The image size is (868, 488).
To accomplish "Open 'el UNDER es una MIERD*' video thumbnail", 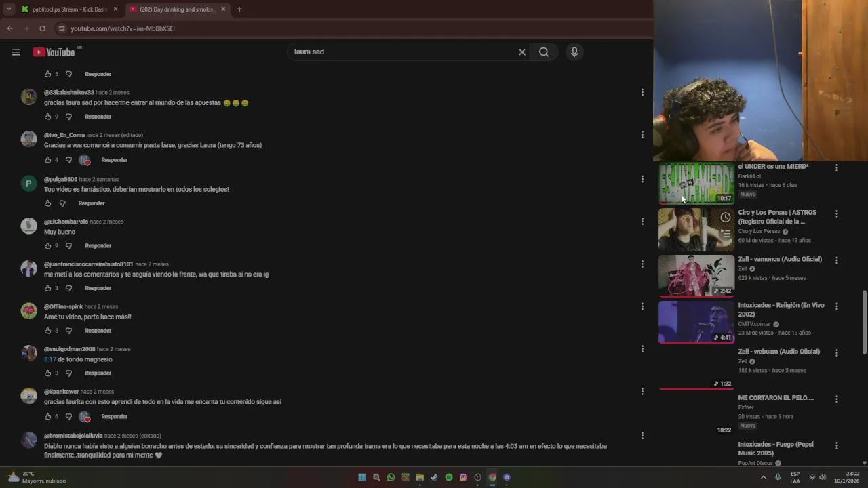I will coord(696,183).
